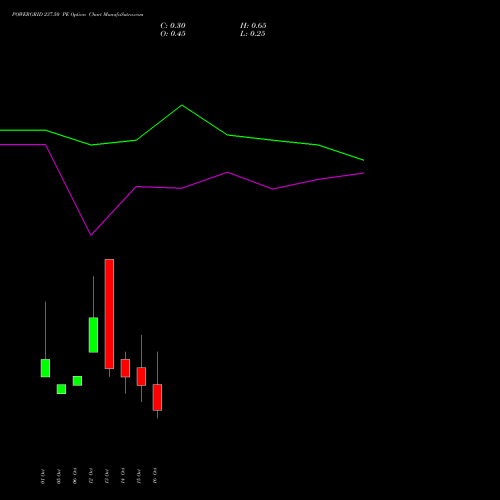Click the open value O: 0.45
The width and height of the screenshot is (500, 500).
coord(173,34)
